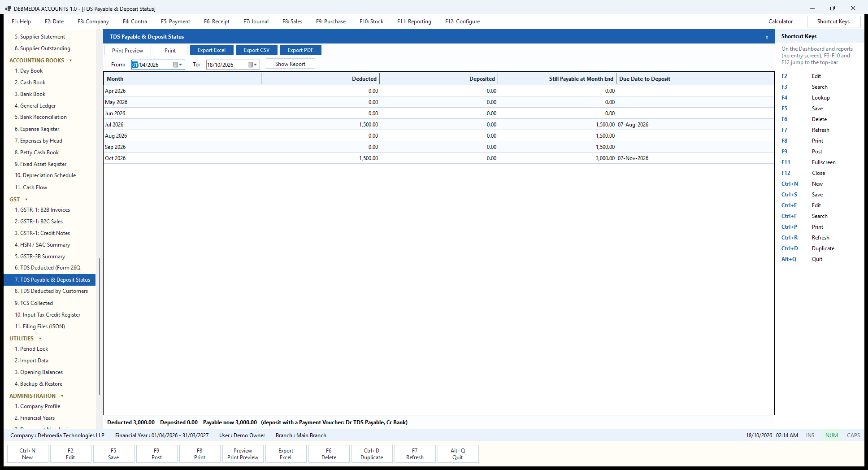Open Bank Reconciliation in sidebar
The image size is (868, 470).
(x=41, y=117)
